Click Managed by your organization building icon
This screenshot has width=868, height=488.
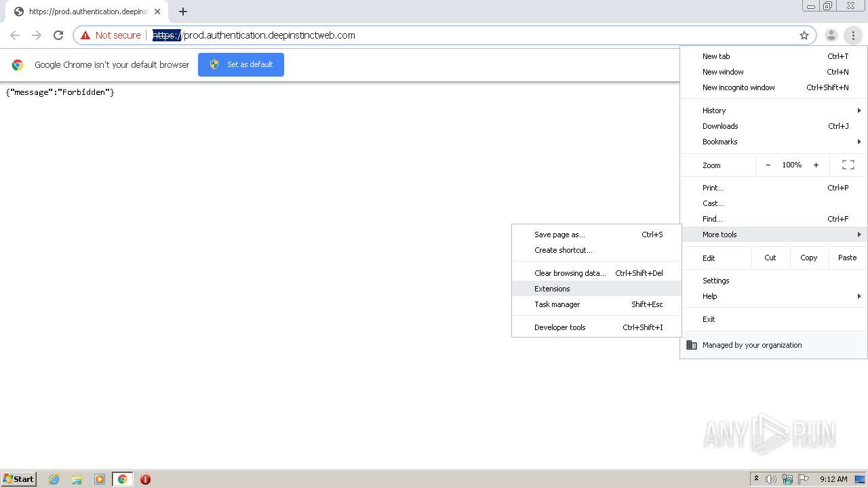pyautogui.click(x=692, y=345)
